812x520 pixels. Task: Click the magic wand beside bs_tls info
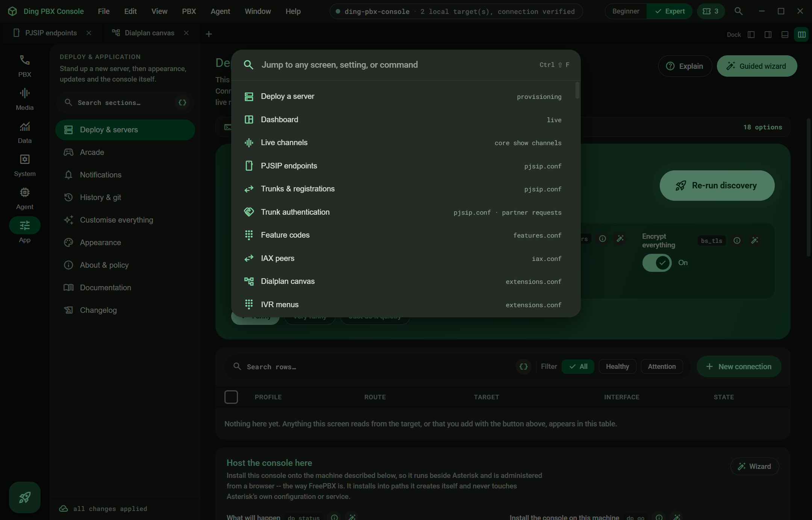pyautogui.click(x=754, y=240)
